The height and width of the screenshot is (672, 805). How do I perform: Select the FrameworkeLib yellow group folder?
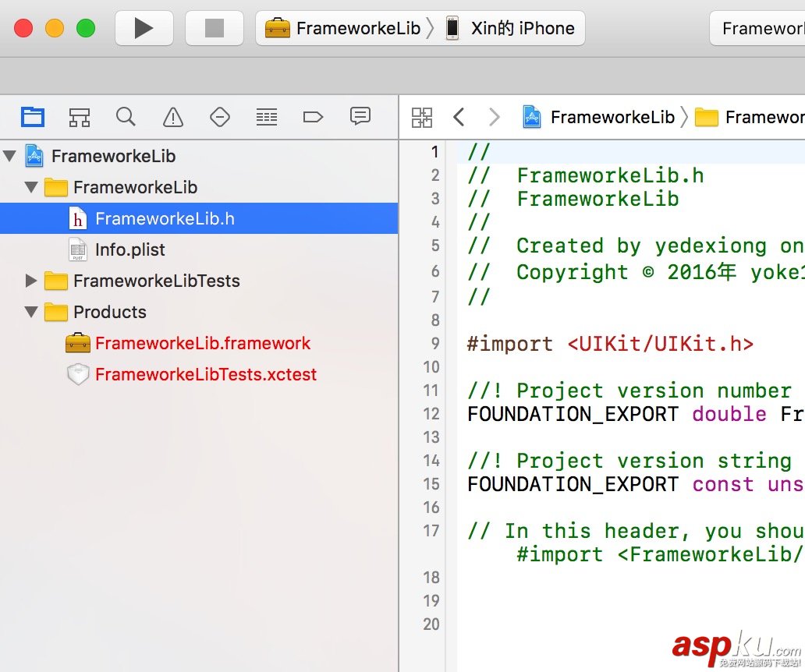click(x=199, y=187)
